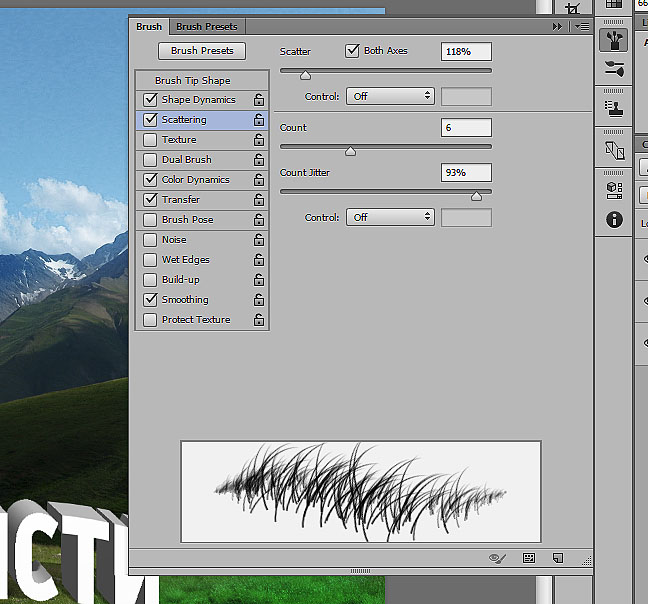Toggle live tip brush preview icon
Viewport: 648px width, 604px height.
[497, 559]
